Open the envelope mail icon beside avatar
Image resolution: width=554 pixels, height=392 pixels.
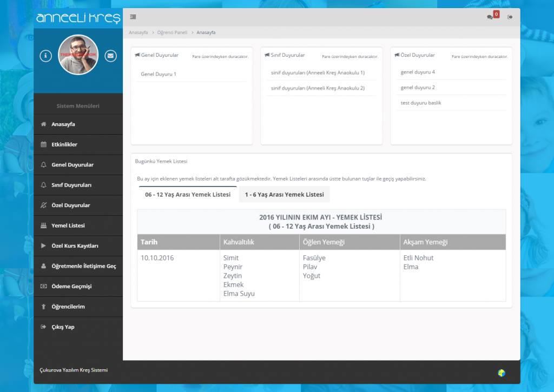point(110,55)
